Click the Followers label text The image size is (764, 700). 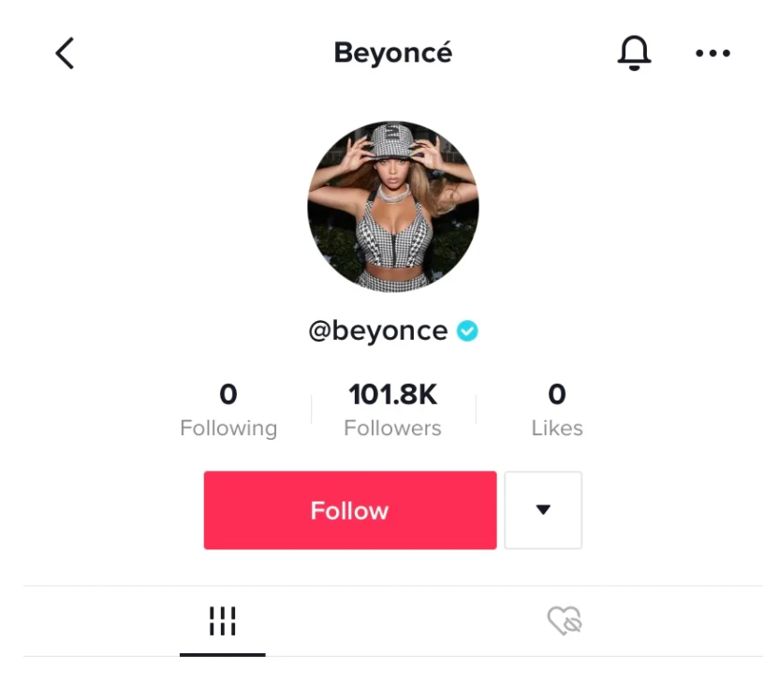pyautogui.click(x=392, y=428)
